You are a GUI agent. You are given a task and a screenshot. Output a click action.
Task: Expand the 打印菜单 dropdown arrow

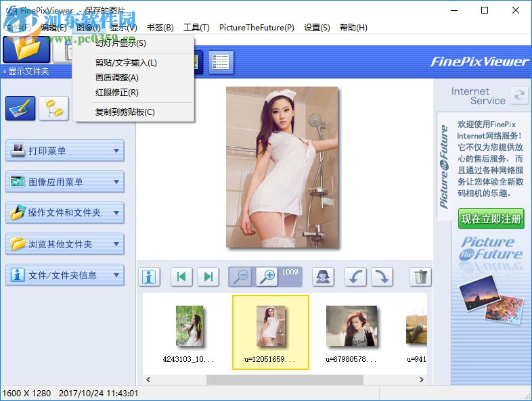pyautogui.click(x=116, y=151)
